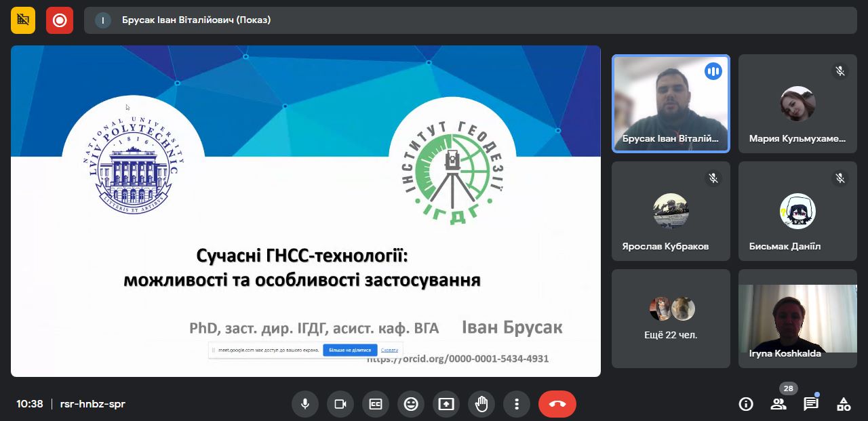Click Мария Кульмухаме... profile avatar
The height and width of the screenshot is (421, 868).
tap(797, 104)
